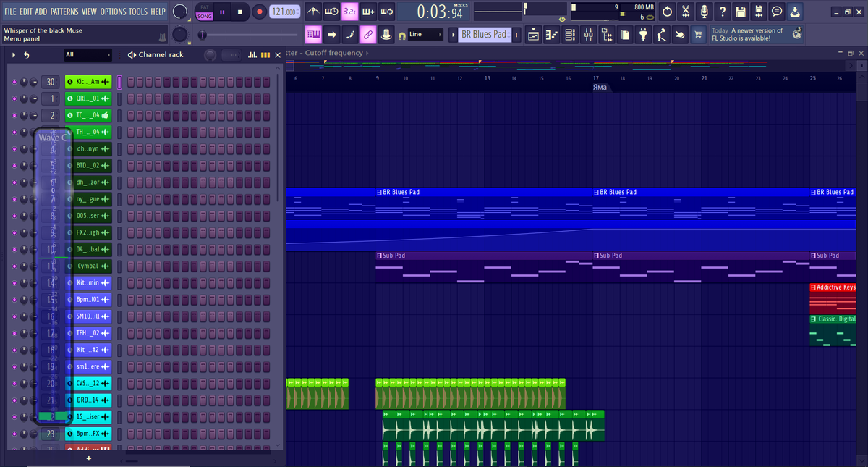Click Channel rack undo arrow icon
Image resolution: width=868 pixels, height=467 pixels.
[27, 55]
